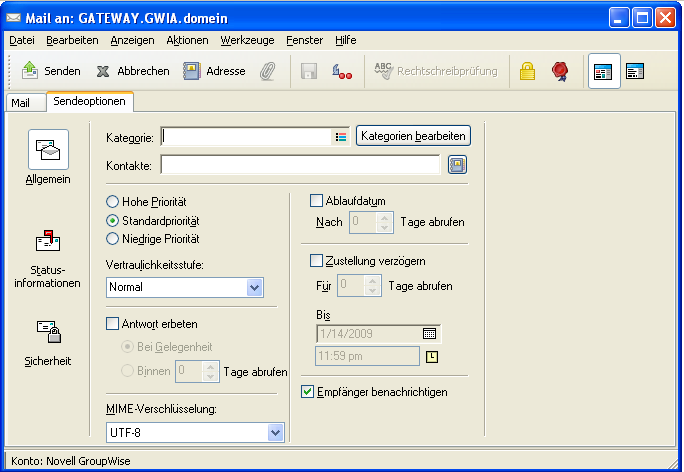
Task: Open the Aktionen menu
Action: pos(187,40)
